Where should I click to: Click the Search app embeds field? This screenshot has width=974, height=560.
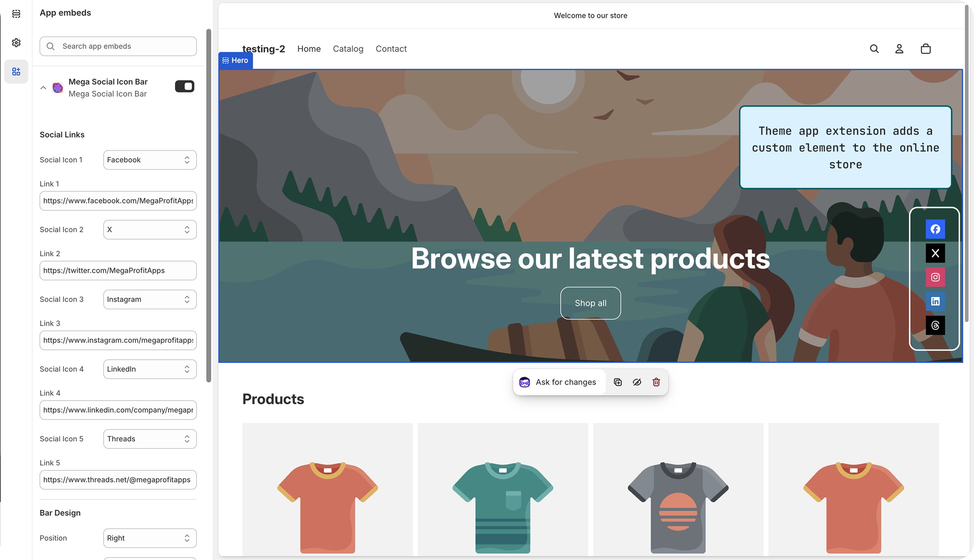(118, 46)
